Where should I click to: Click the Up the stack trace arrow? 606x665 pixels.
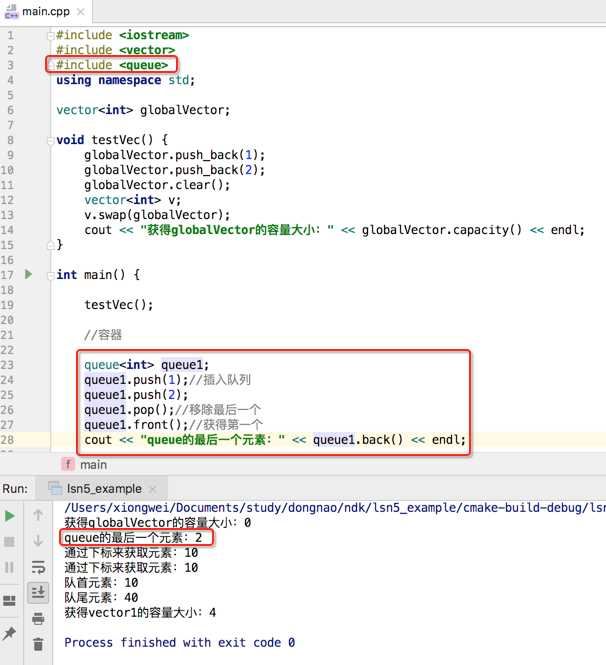38,515
